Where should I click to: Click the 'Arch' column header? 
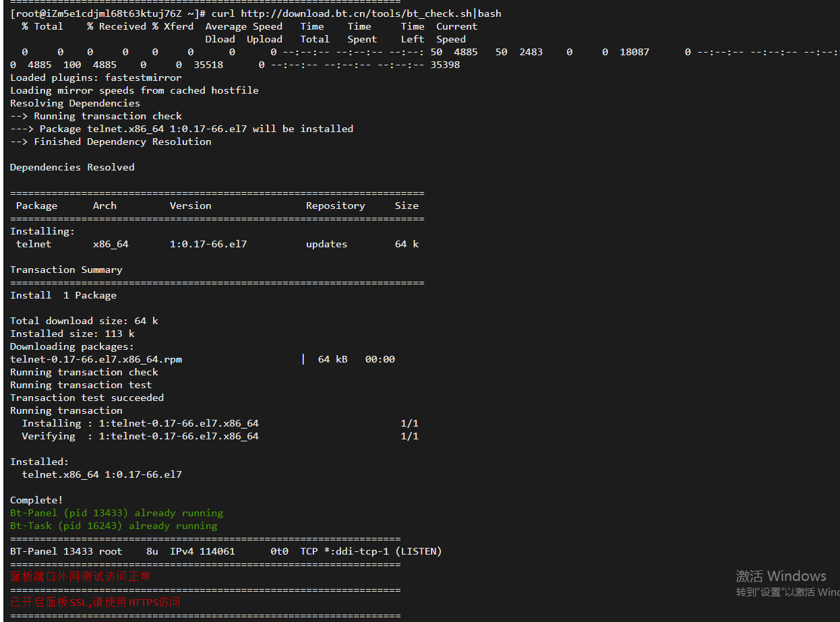pyautogui.click(x=104, y=206)
